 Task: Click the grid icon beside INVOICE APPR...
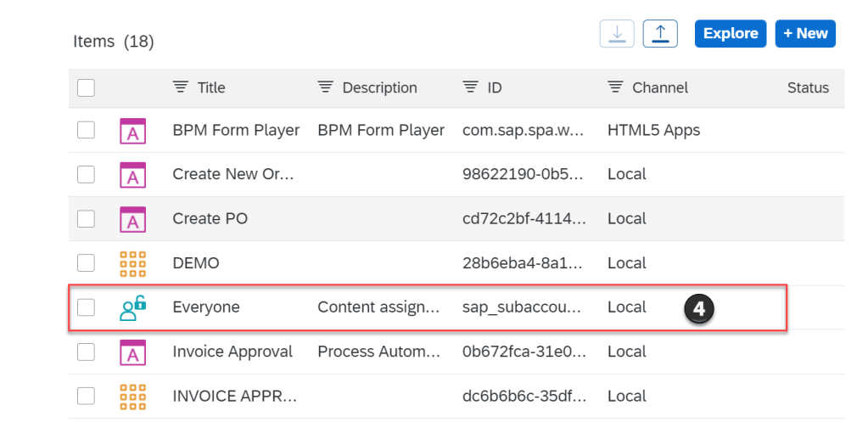point(132,396)
